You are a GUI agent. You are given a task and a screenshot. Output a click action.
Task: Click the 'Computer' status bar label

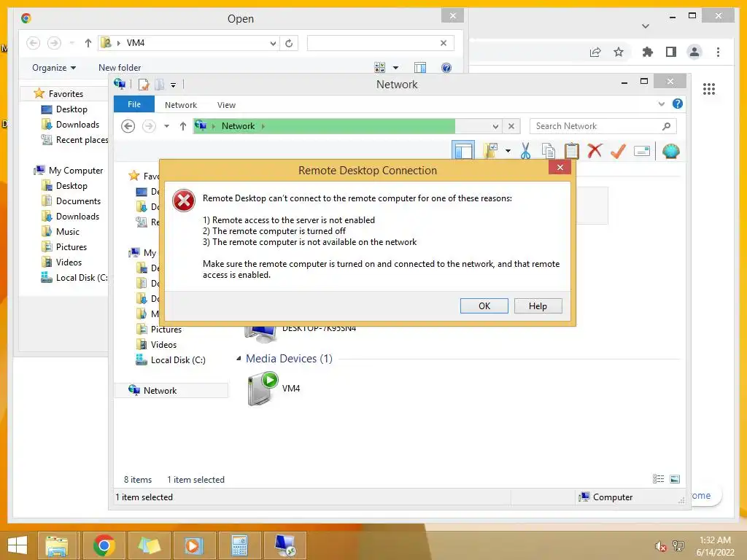(x=613, y=497)
